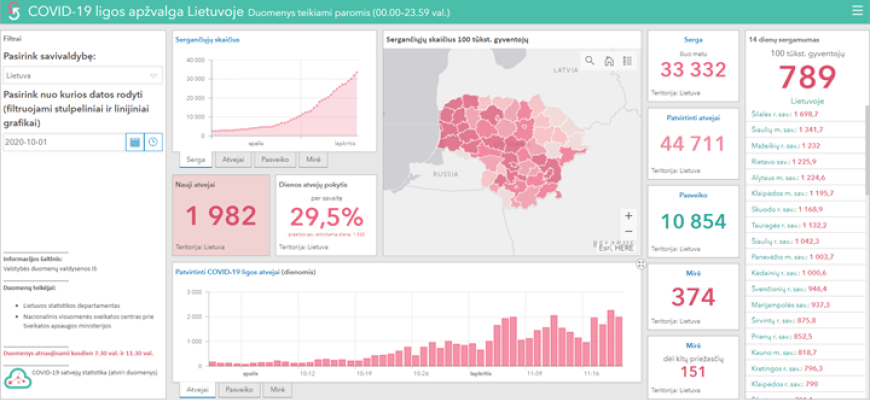This screenshot has height=400, width=870.
Task: Select Šilalės r. sav. in incidence list
Action: tap(784, 114)
